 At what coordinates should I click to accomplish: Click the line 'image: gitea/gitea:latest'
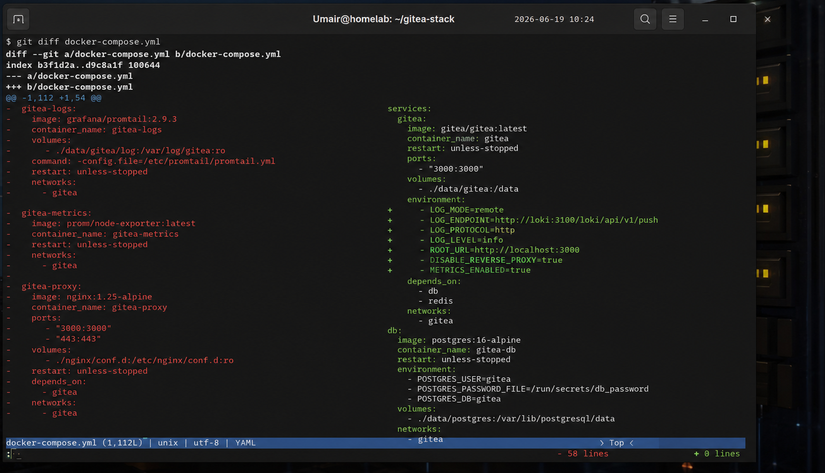click(467, 129)
